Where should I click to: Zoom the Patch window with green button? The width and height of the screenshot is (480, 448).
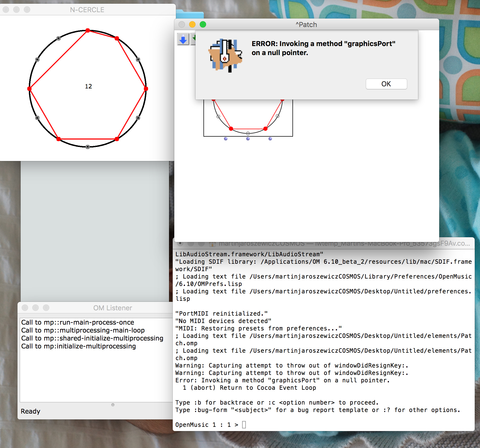click(x=203, y=24)
